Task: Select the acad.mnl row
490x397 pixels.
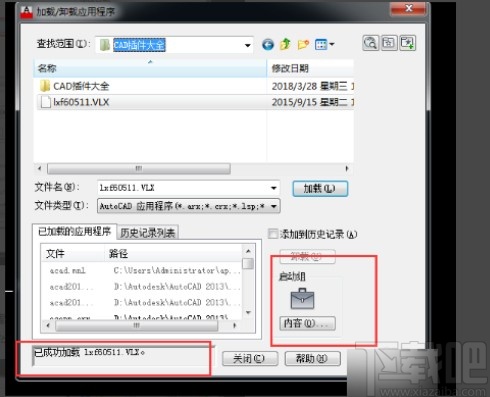Action: tap(142, 270)
